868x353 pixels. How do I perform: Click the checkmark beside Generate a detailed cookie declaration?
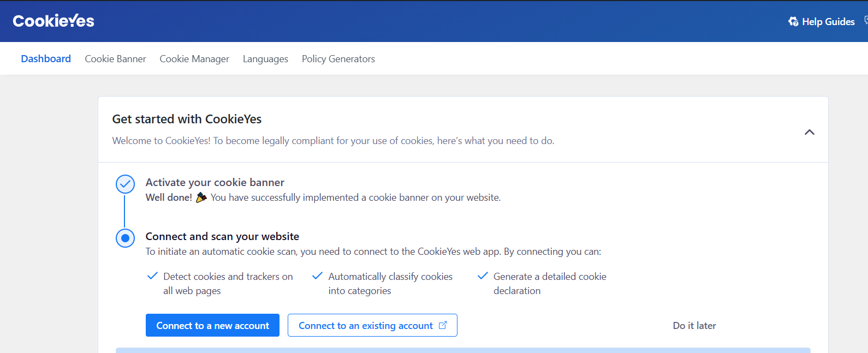click(483, 276)
